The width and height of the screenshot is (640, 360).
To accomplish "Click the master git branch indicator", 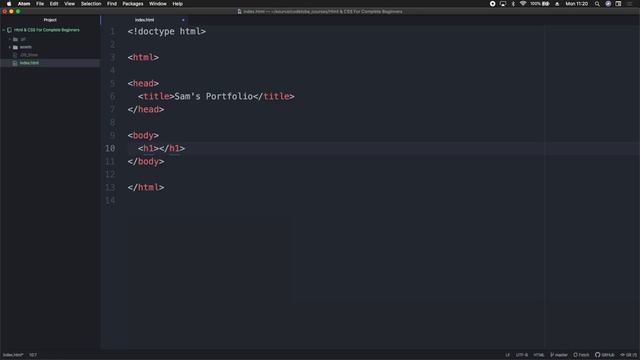I will point(559,355).
